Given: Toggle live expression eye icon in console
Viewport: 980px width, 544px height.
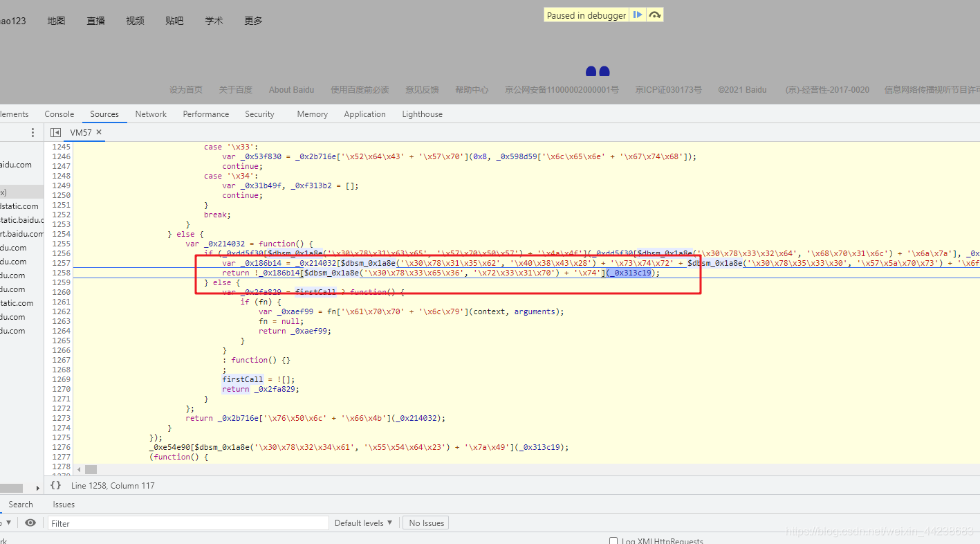Looking at the screenshot, I should [x=30, y=523].
